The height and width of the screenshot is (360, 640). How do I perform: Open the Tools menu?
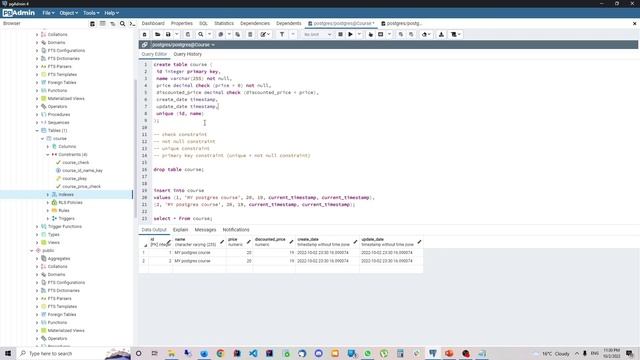click(x=91, y=13)
